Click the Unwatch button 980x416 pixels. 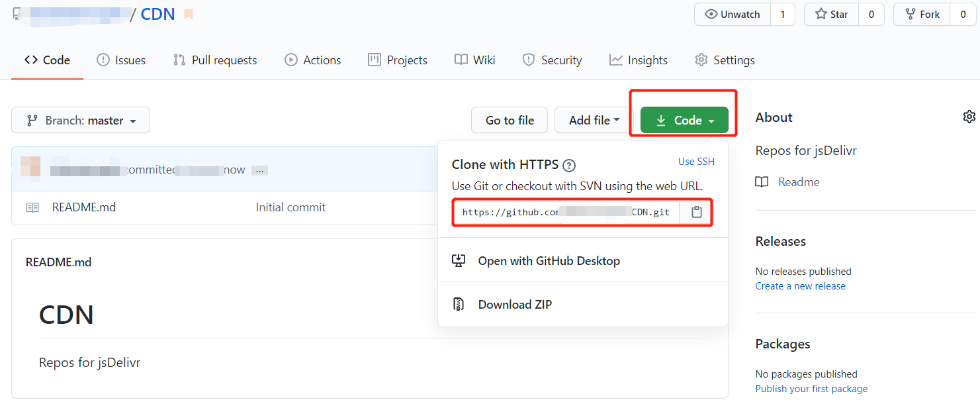733,15
